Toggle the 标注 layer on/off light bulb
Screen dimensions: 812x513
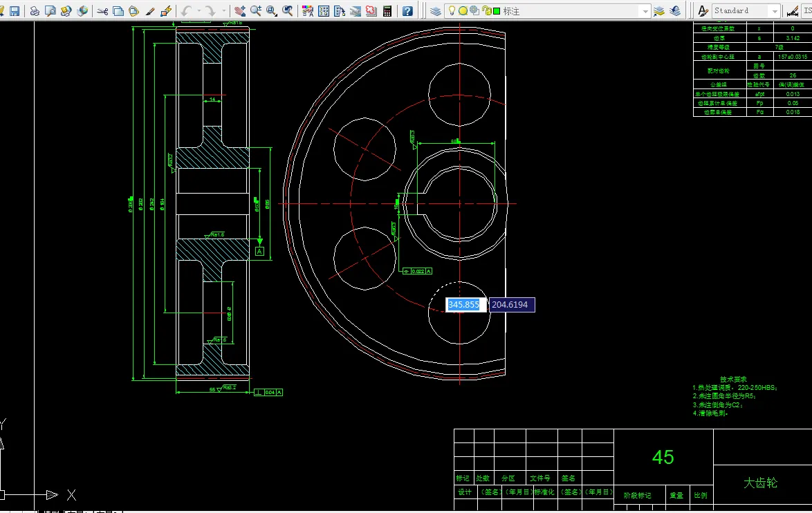pos(452,11)
